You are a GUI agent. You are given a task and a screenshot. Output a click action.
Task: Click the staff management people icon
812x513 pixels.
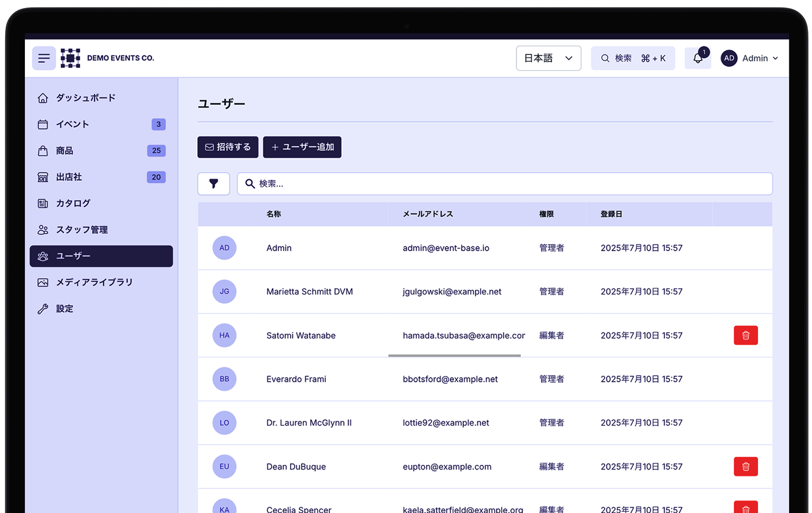[43, 230]
